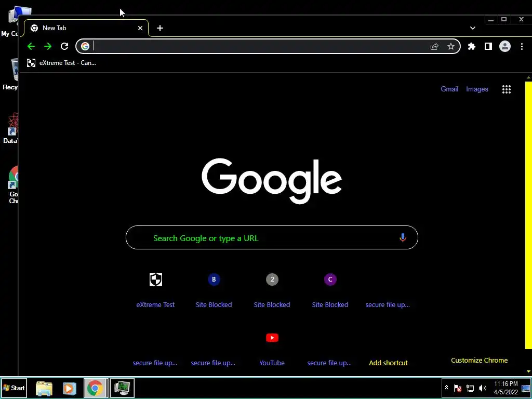Open the eXtreme Test bookmark in bookmarks bar

(61, 63)
